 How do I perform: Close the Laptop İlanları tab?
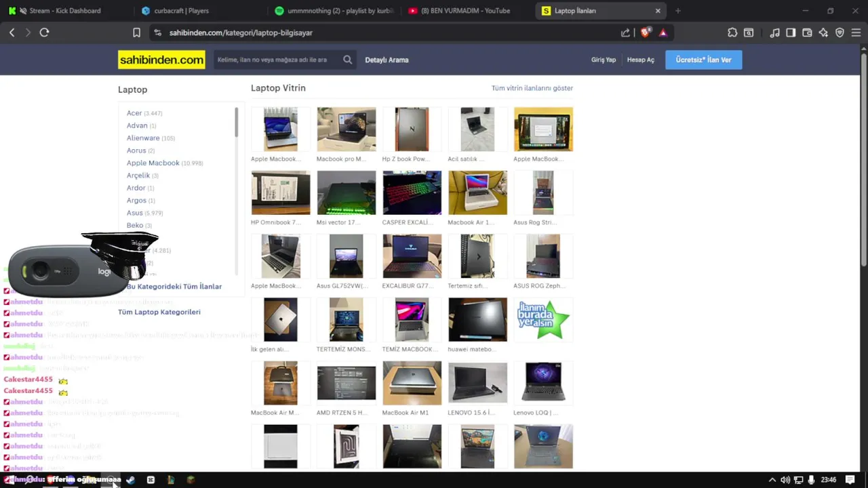coord(657,11)
